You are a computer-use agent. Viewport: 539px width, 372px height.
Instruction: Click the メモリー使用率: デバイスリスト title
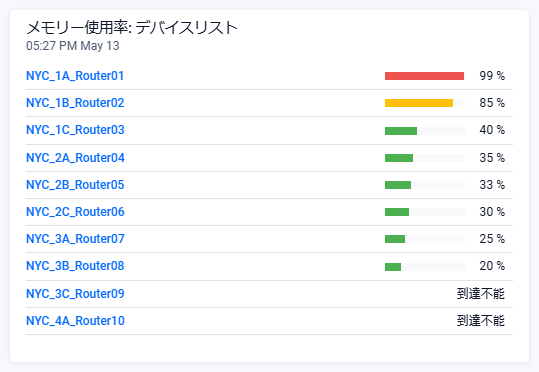[132, 28]
